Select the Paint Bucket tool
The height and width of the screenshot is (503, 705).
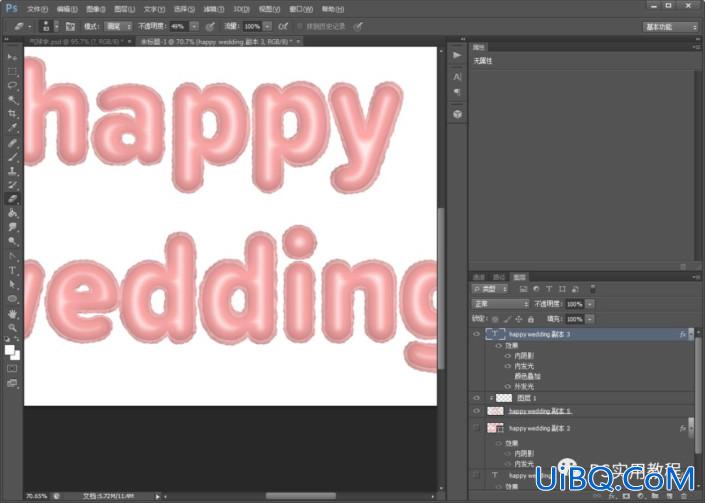click(12, 213)
